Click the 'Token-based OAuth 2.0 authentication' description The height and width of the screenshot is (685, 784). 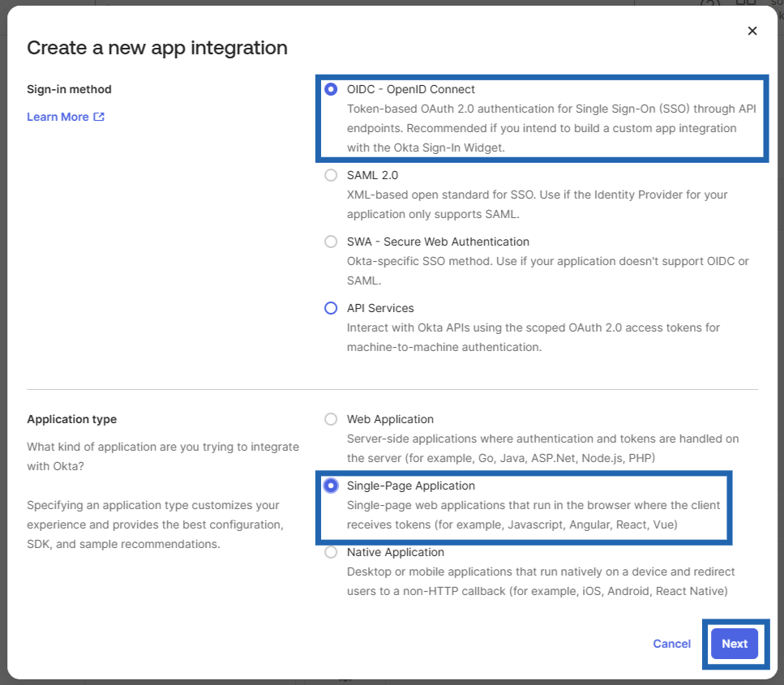point(551,129)
